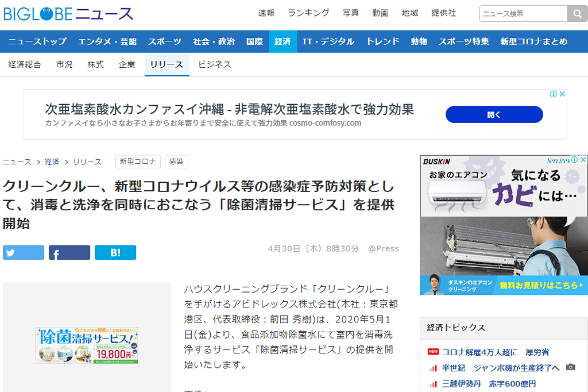Screen dimensions: 588x392
Task: Click the magnifier search button
Action: coord(578,14)
